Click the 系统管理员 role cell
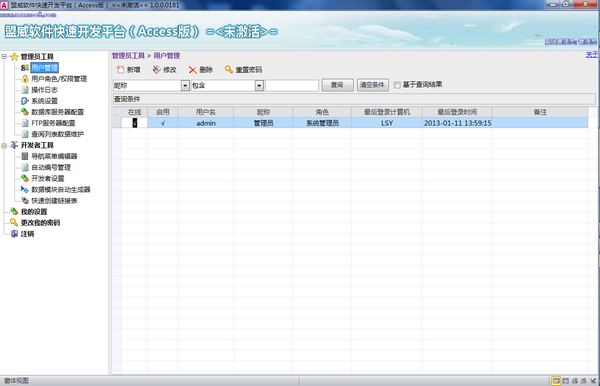Screen dimensions: 600x386 pyautogui.click(x=322, y=123)
